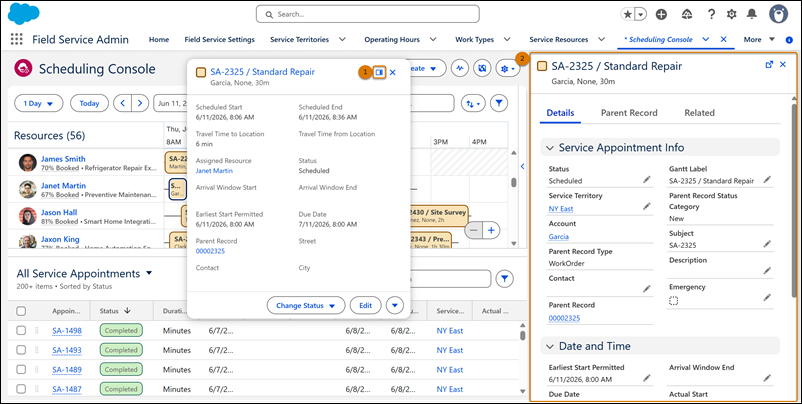Click the activity pulse icon in console header
Viewport: 802px width, 404px height.
(x=460, y=68)
